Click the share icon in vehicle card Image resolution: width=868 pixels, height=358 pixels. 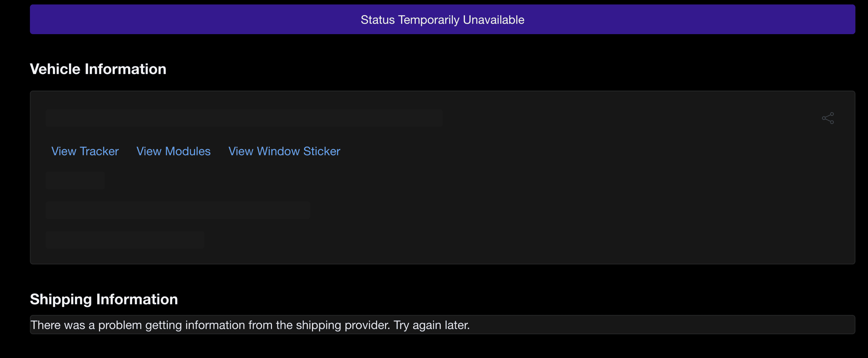click(827, 118)
